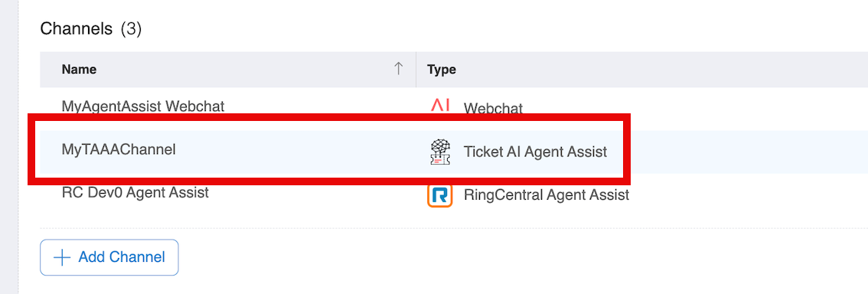Viewport: 868px width, 294px height.
Task: Click the channel count (3) label
Action: (131, 29)
